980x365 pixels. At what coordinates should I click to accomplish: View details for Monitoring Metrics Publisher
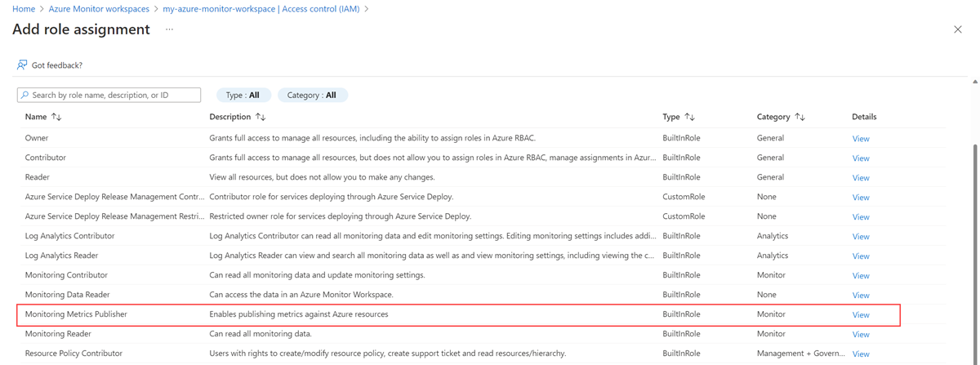tap(861, 315)
